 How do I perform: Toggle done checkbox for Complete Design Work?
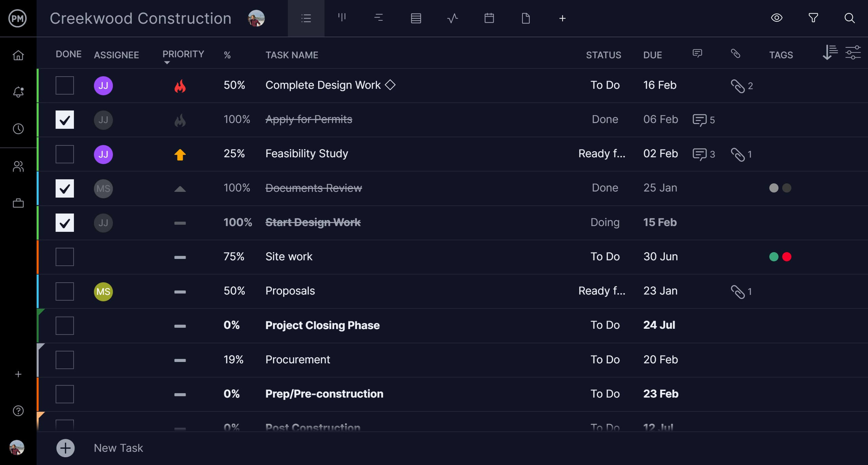64,85
